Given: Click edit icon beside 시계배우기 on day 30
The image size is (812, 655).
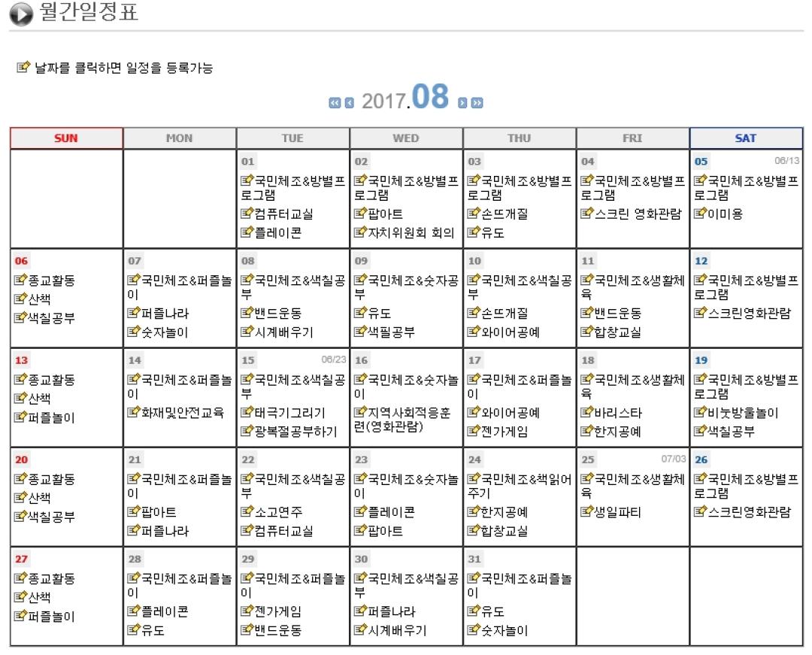Looking at the screenshot, I should click(360, 629).
